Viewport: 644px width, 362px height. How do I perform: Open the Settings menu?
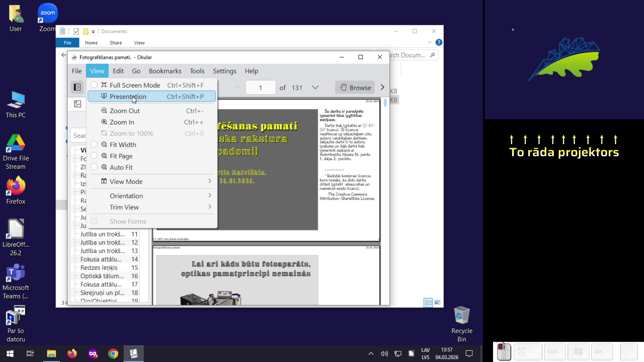pyautogui.click(x=224, y=71)
